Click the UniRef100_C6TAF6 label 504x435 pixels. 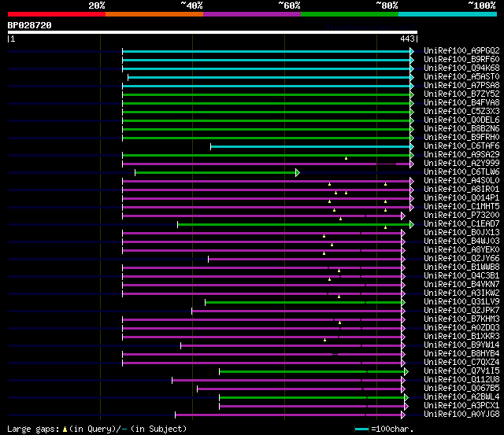click(461, 146)
